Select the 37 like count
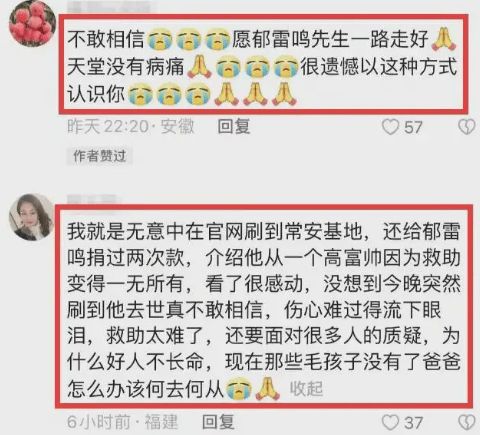 click(413, 423)
